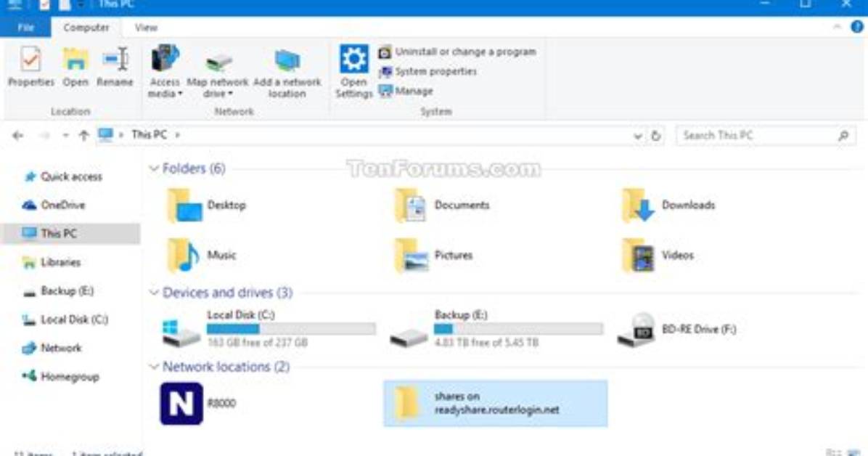Click Uninstall or change a program

pos(457,52)
